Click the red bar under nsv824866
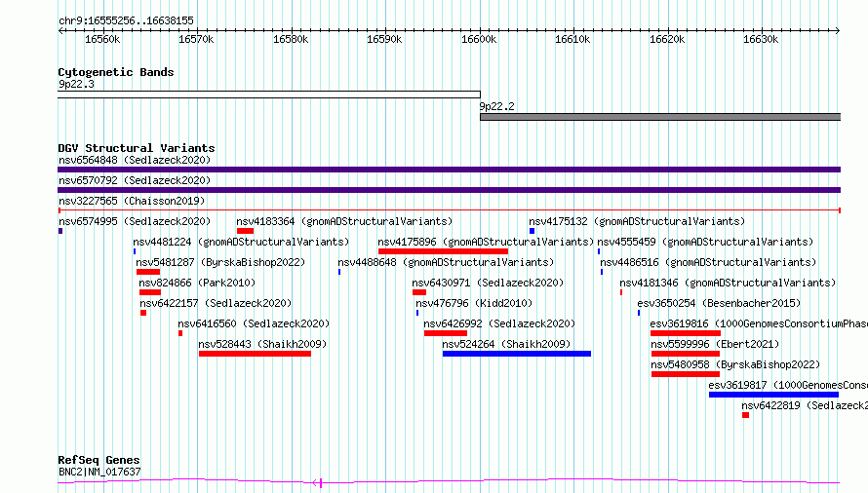The width and height of the screenshot is (868, 493). coord(150,292)
